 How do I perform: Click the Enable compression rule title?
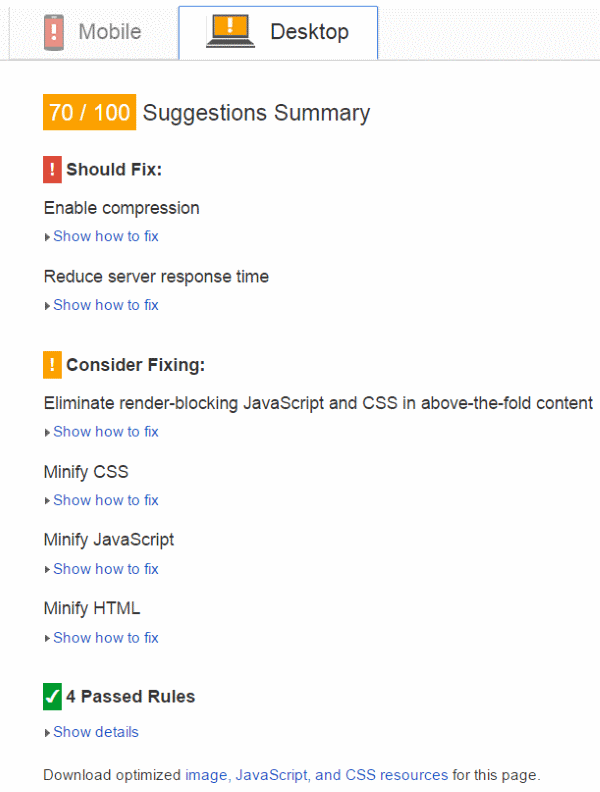point(122,208)
